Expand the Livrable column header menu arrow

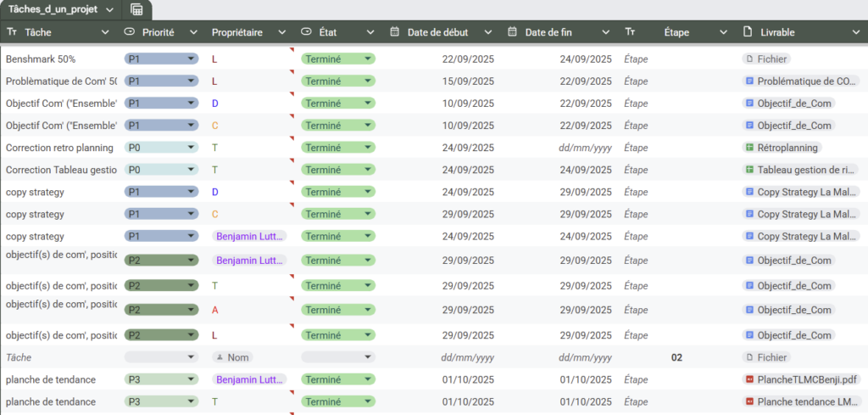[x=855, y=32]
